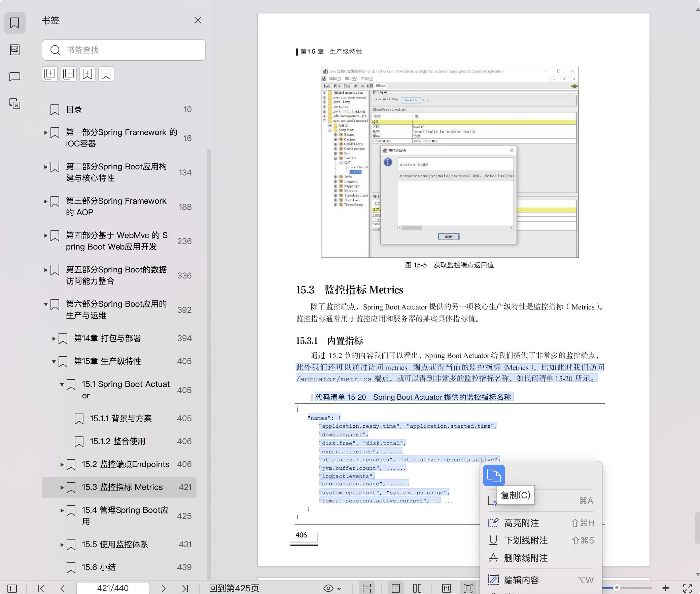Toggle the sidebar panel visibility button
This screenshot has width=700, height=594.
point(12,588)
